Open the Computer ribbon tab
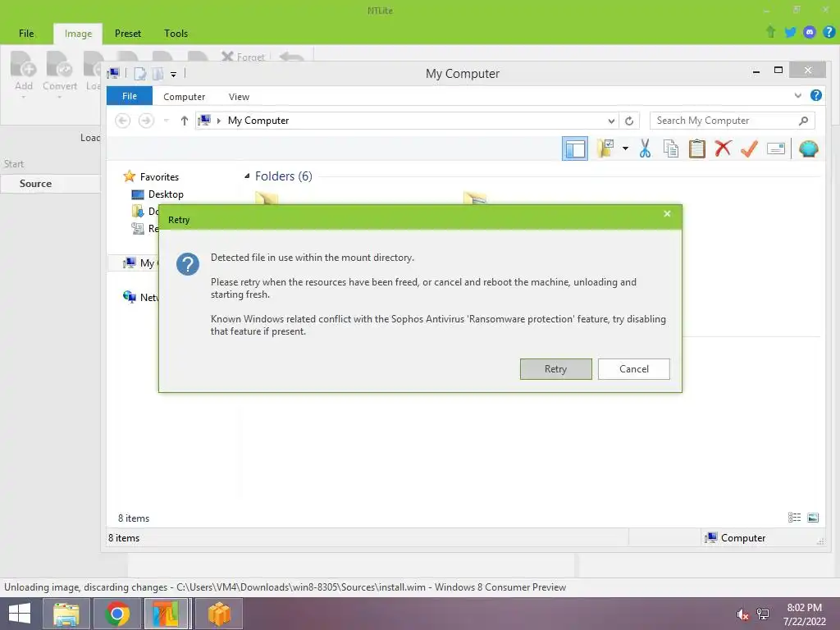 [185, 97]
